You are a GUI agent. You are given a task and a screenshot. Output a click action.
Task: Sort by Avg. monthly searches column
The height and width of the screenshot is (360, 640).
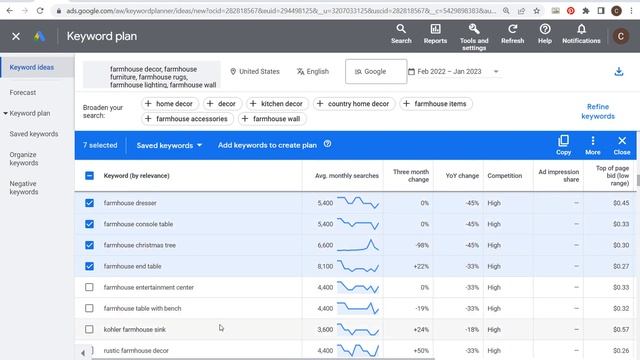[347, 176]
